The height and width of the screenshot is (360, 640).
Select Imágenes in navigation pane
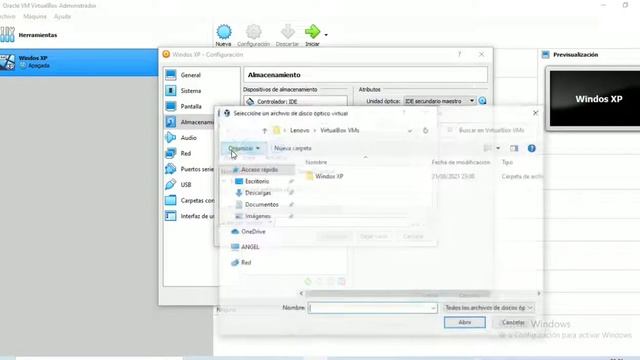click(x=258, y=216)
